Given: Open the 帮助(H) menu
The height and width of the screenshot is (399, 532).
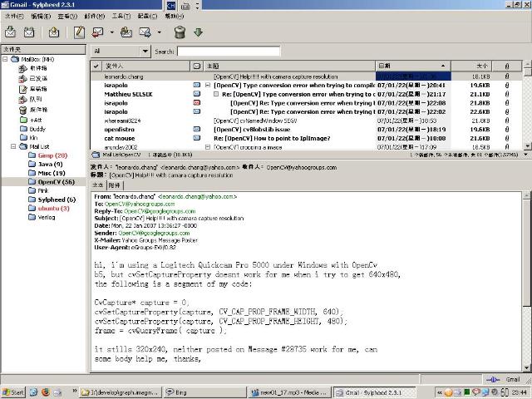Looking at the screenshot, I should point(175,16).
